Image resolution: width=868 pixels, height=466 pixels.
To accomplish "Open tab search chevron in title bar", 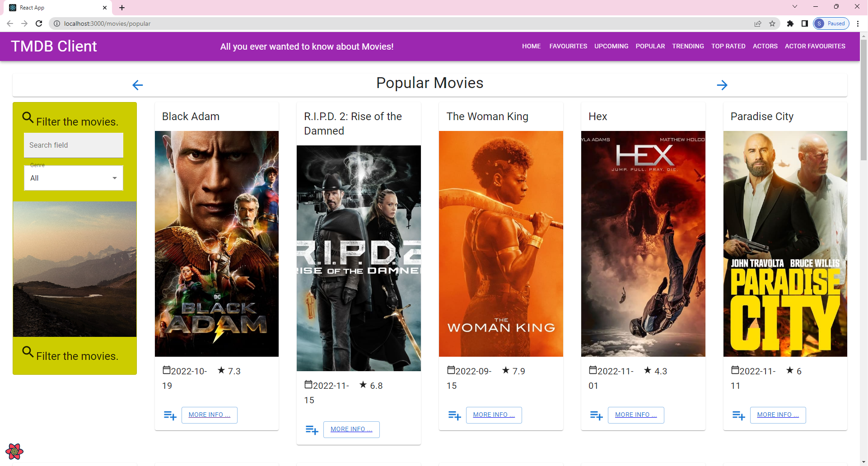I will tap(795, 7).
